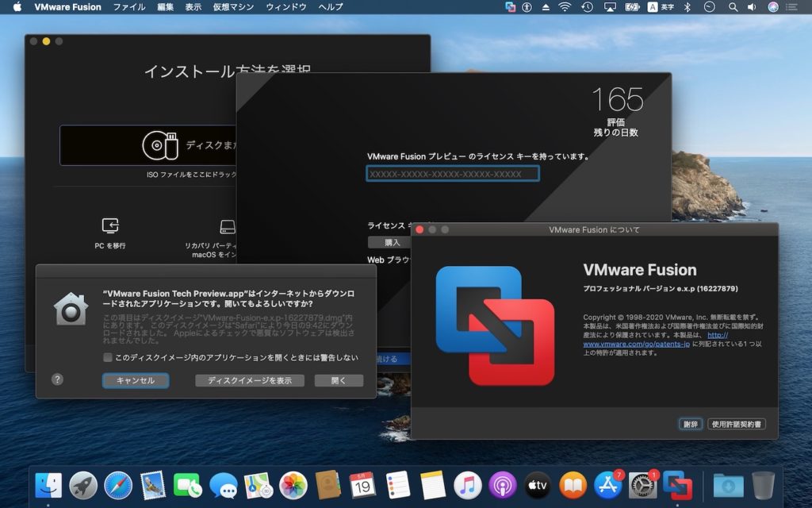The width and height of the screenshot is (812, 508).
Task: Open Safari from the Dock
Action: coord(117,485)
